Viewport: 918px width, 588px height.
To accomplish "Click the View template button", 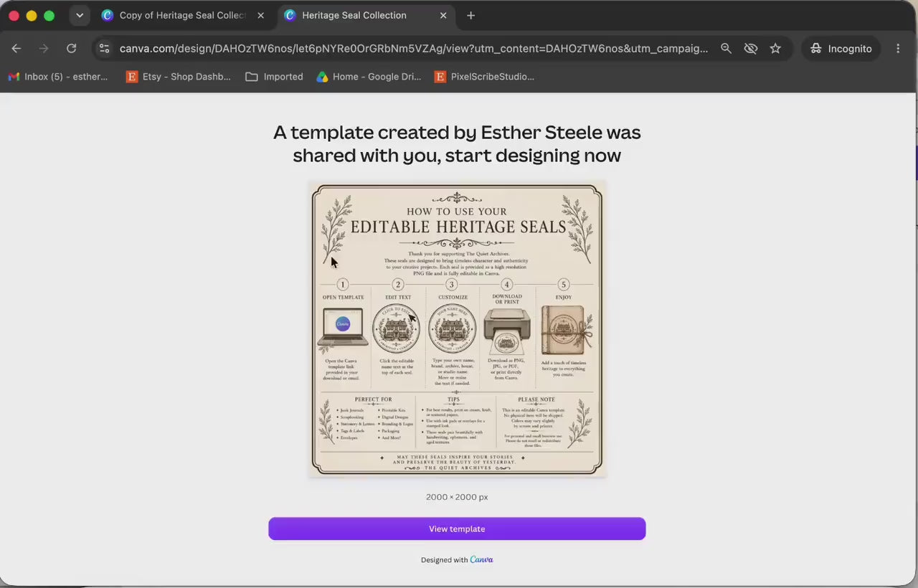I will (457, 528).
